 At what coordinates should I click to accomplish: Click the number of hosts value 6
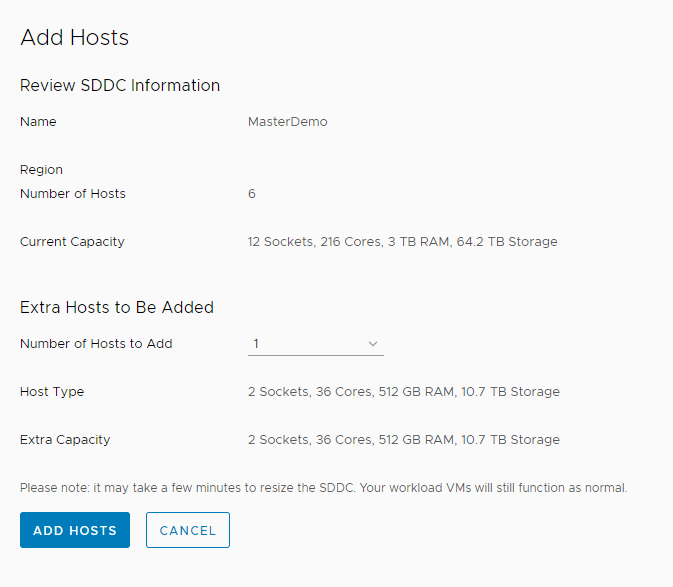tap(252, 194)
